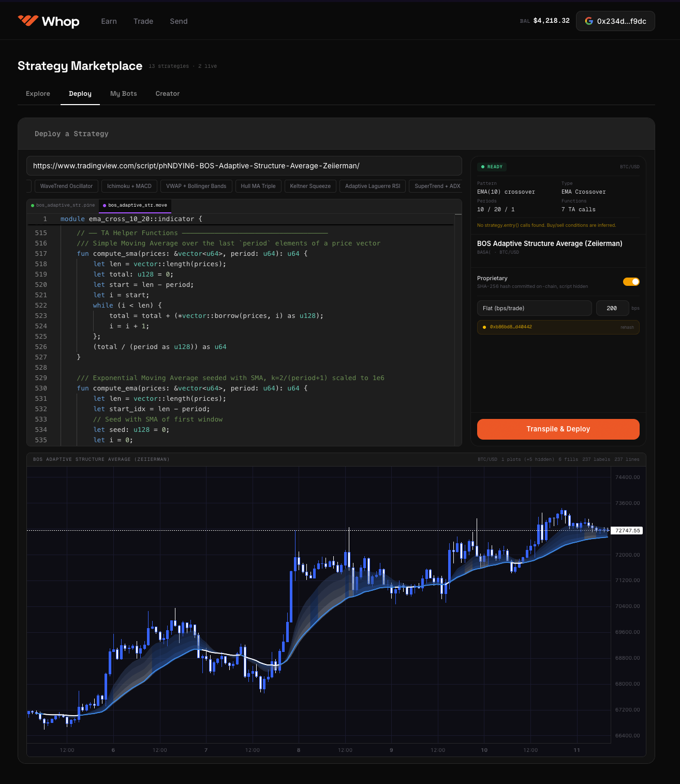Select the Deploy tab
Screen dimensions: 680x784
coord(80,94)
